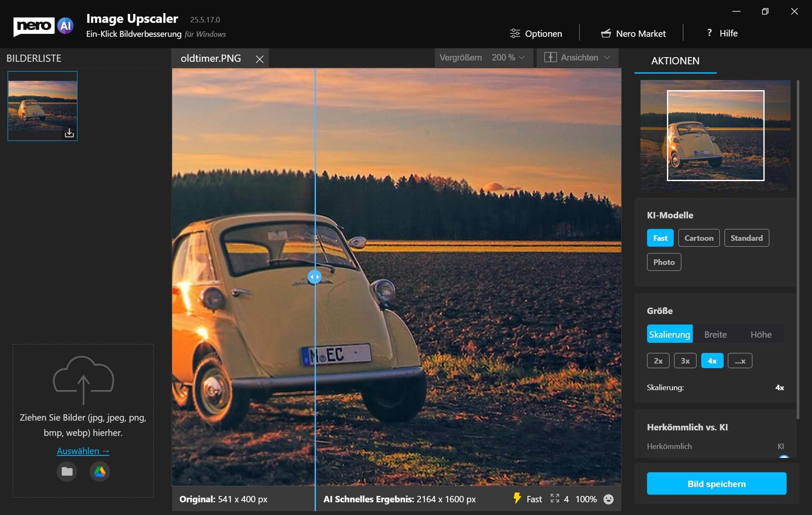Viewport: 812px width, 515px height.
Task: Click the Herkömmlich vs. KI slider handle
Action: click(784, 457)
